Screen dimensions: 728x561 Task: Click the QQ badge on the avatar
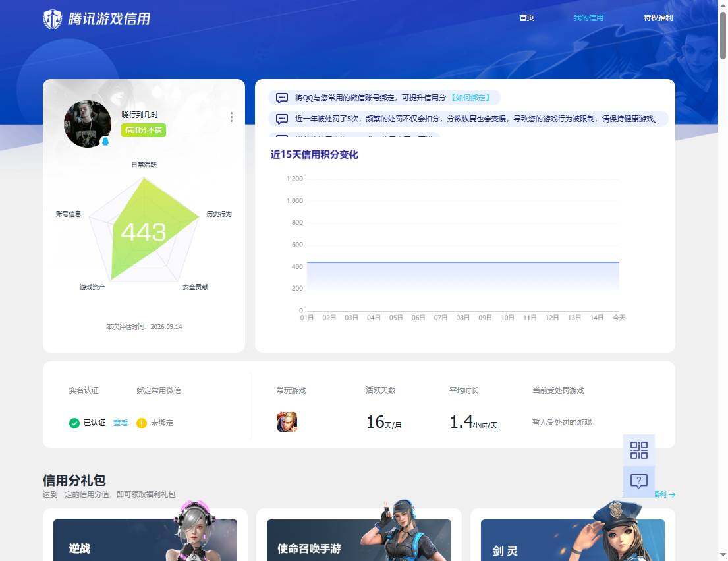click(x=105, y=141)
